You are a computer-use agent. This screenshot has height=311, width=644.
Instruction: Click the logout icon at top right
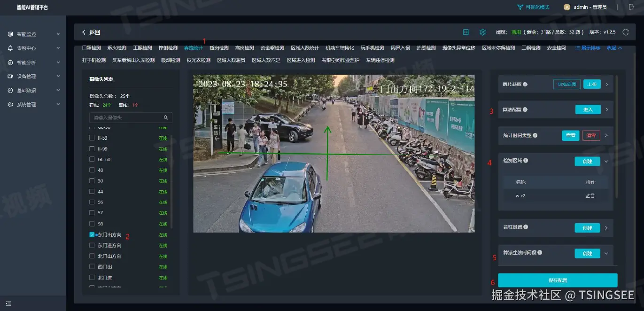pyautogui.click(x=631, y=7)
